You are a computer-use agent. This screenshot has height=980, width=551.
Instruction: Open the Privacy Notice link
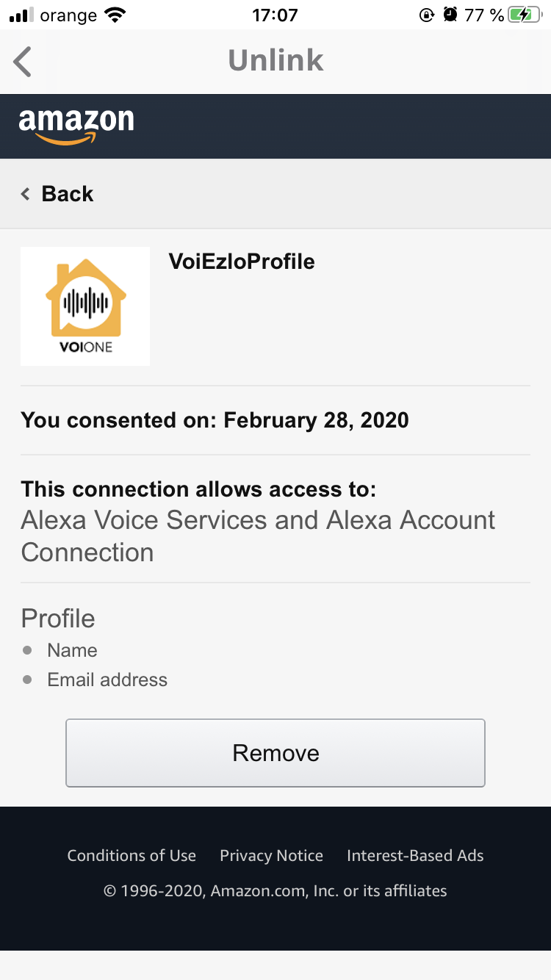[271, 856]
